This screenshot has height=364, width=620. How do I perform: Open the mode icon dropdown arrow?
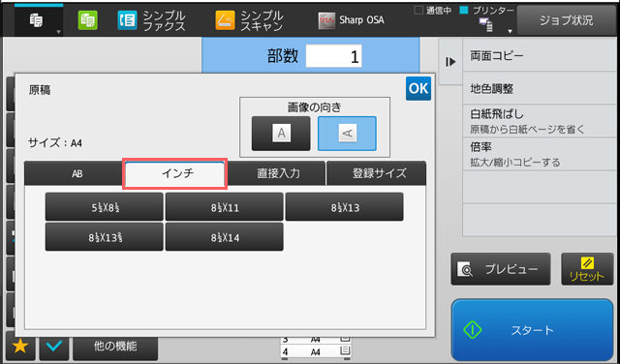58,32
